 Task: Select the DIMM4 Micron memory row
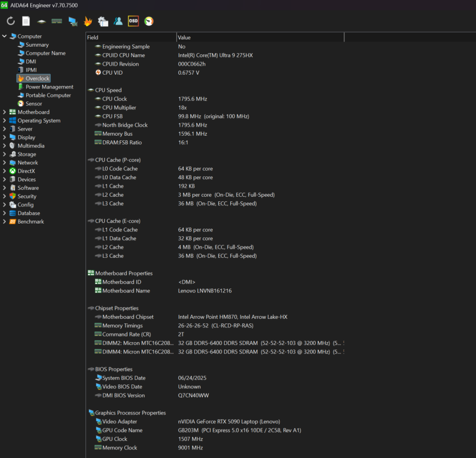(x=215, y=352)
